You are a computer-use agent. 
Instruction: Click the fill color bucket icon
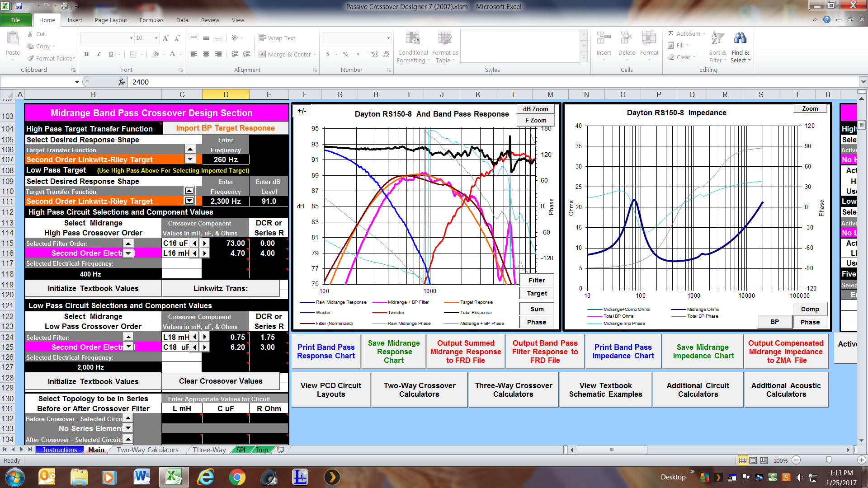(x=155, y=54)
